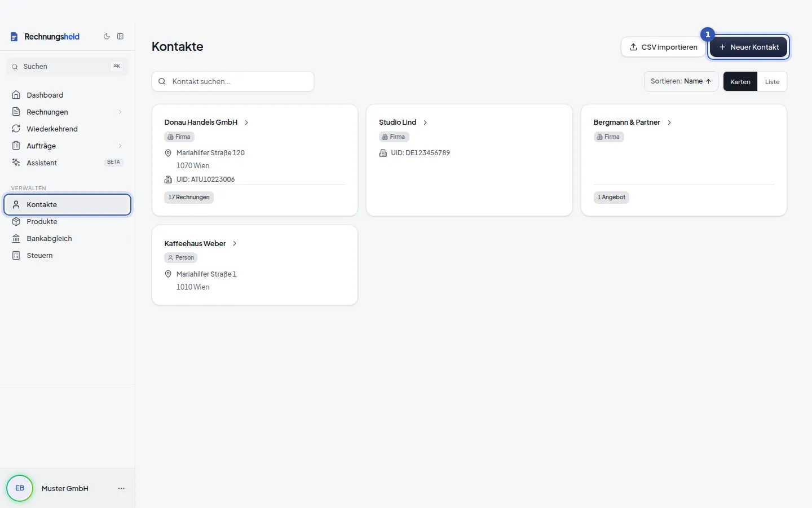
Task: Click the Bankabgleich bank icon
Action: point(16,238)
